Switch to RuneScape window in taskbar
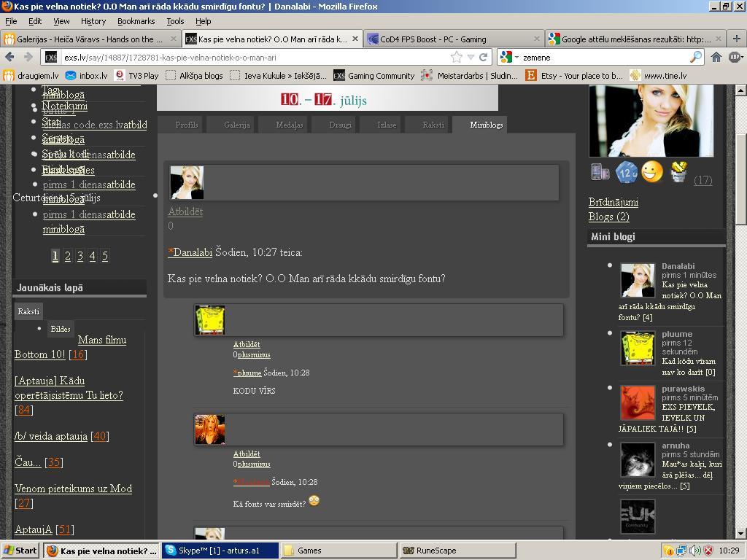The image size is (747, 560). [x=457, y=551]
